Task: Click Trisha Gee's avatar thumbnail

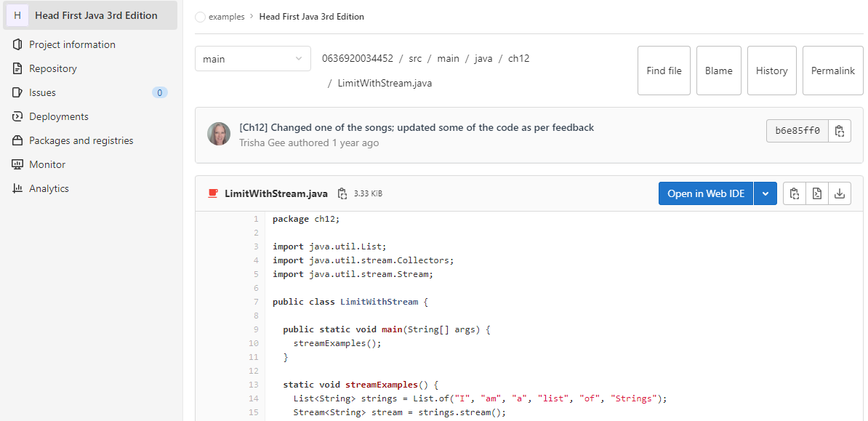Action: click(x=219, y=134)
